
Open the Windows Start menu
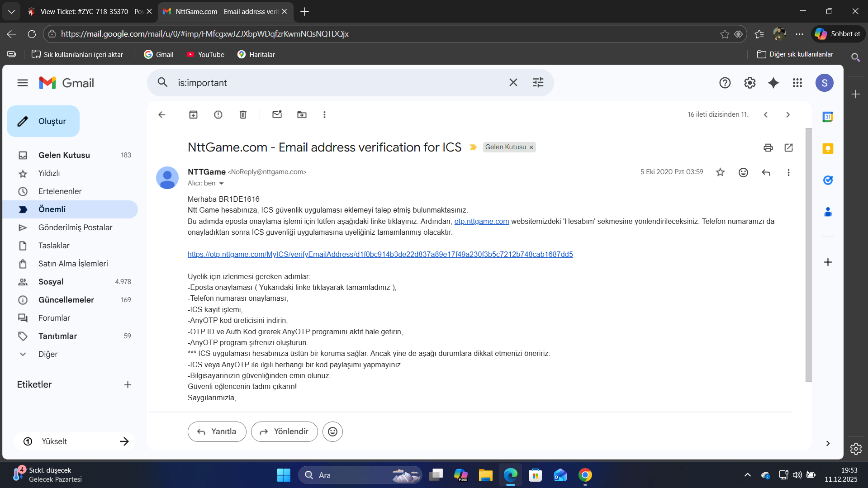click(x=284, y=475)
